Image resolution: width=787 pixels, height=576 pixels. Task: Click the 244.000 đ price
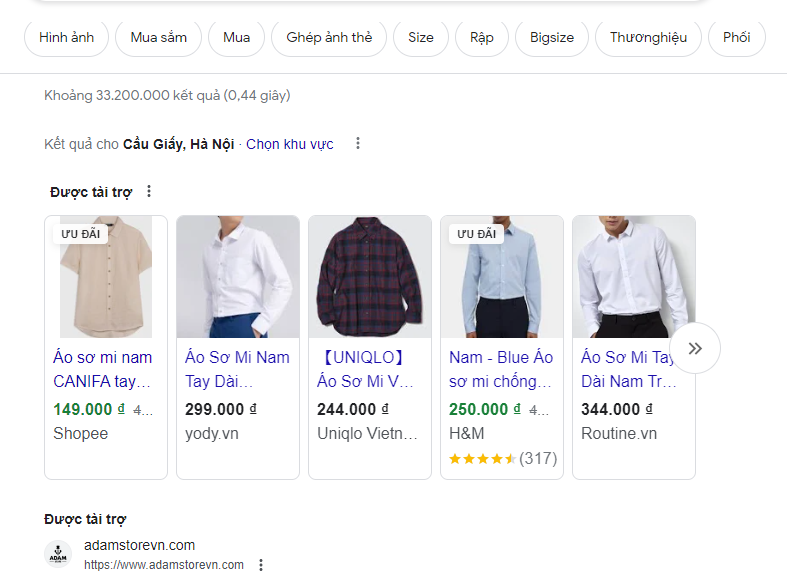tap(353, 409)
